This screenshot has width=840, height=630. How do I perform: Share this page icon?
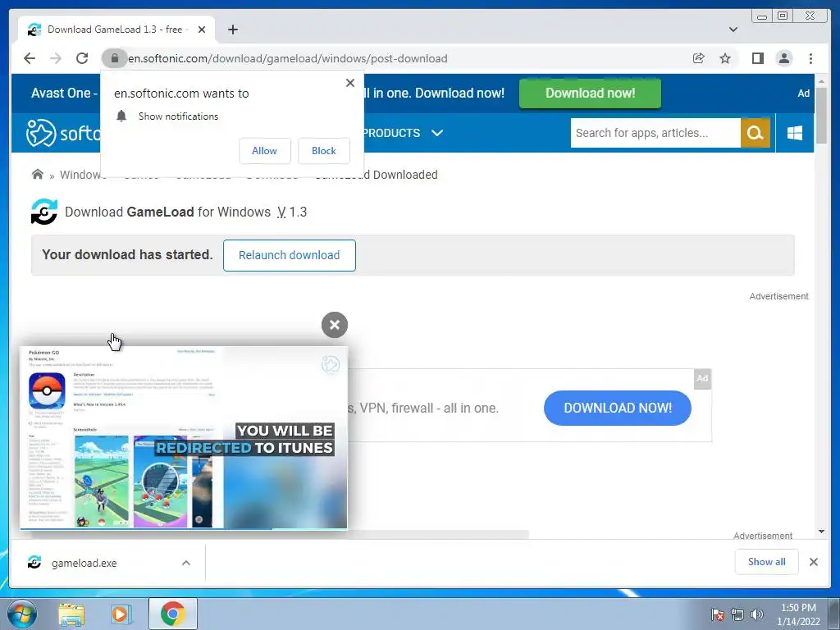click(699, 58)
